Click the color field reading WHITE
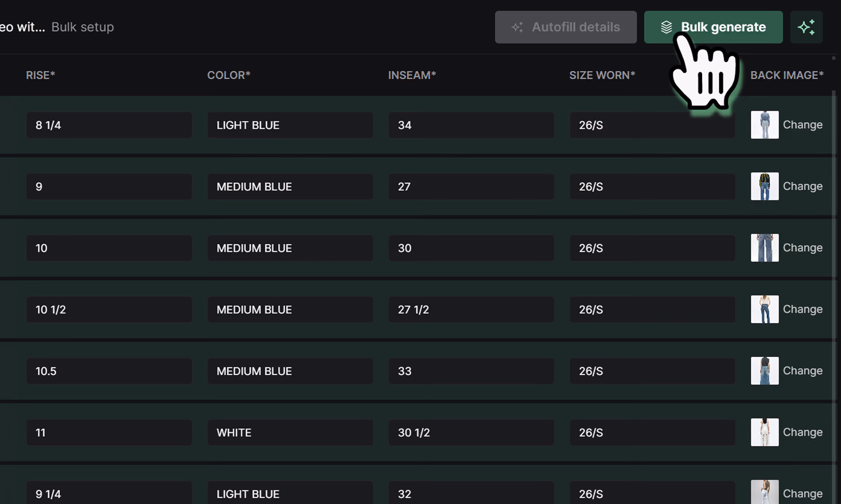 pos(290,433)
